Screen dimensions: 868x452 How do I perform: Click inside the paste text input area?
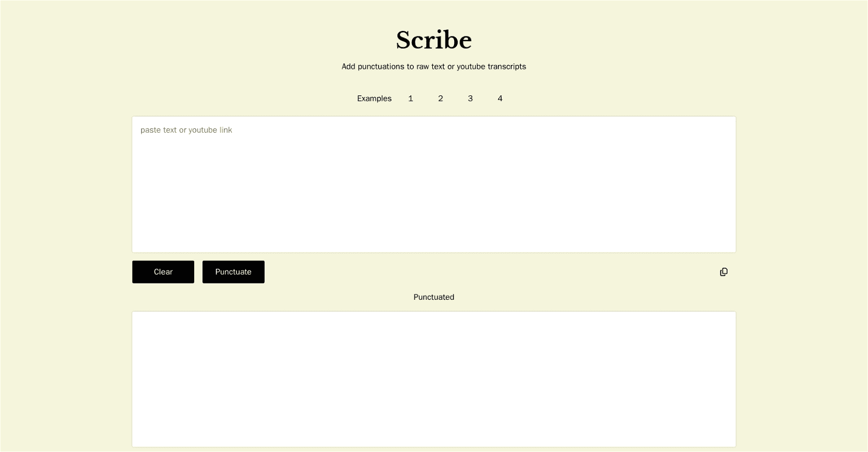pyautogui.click(x=433, y=184)
